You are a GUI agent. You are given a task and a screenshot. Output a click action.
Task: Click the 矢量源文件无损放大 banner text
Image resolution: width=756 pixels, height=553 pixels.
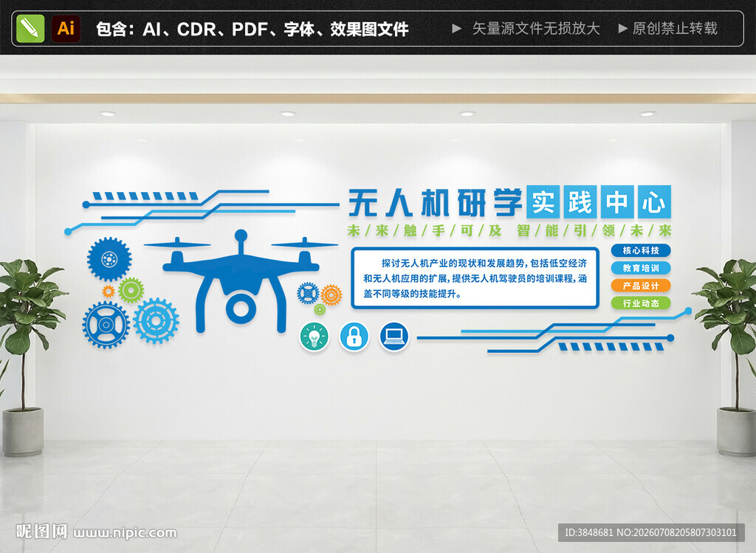(x=536, y=29)
